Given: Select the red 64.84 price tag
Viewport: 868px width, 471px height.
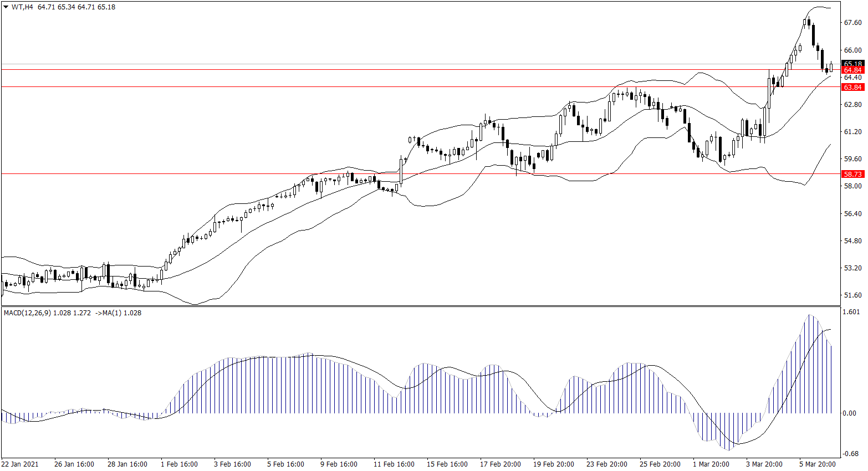Looking at the screenshot, I should (x=852, y=70).
